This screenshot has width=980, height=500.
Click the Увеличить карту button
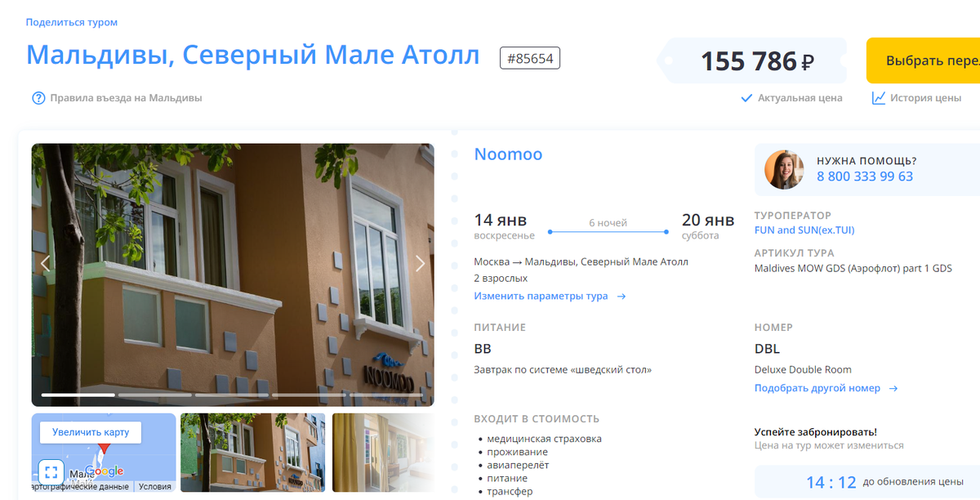tap(91, 432)
